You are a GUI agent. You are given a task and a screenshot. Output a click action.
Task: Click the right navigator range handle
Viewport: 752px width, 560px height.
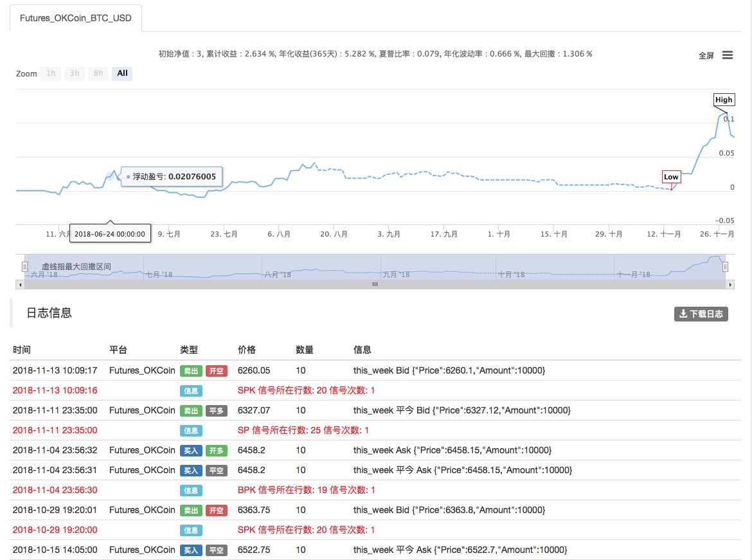(724, 266)
